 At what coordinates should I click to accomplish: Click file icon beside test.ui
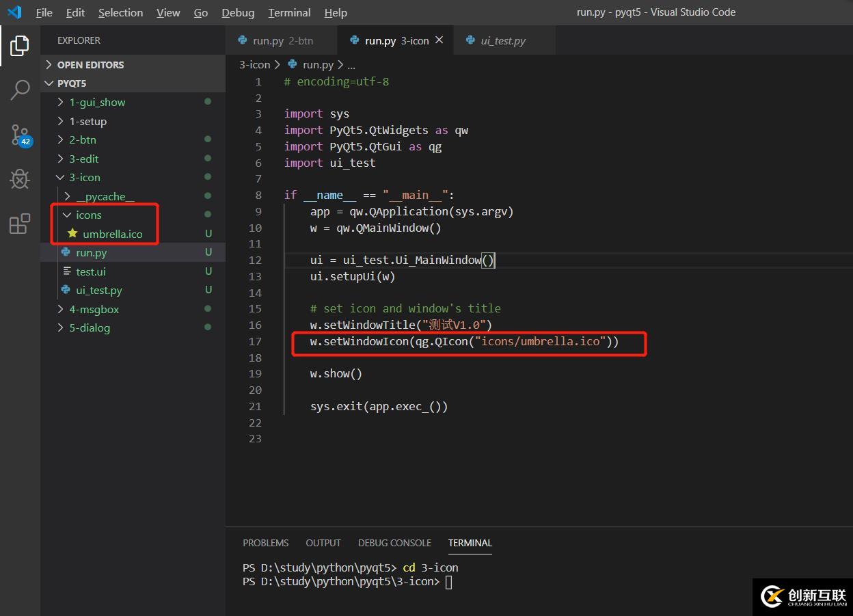(67, 271)
